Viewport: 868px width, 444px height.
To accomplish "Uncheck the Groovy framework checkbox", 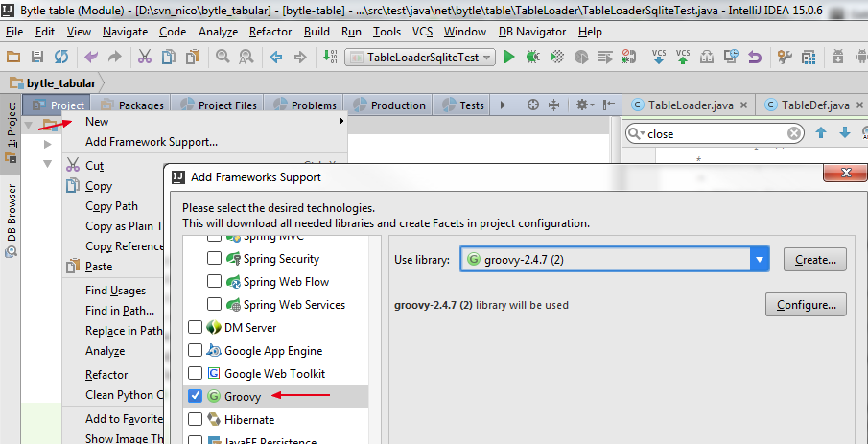I will 196,396.
